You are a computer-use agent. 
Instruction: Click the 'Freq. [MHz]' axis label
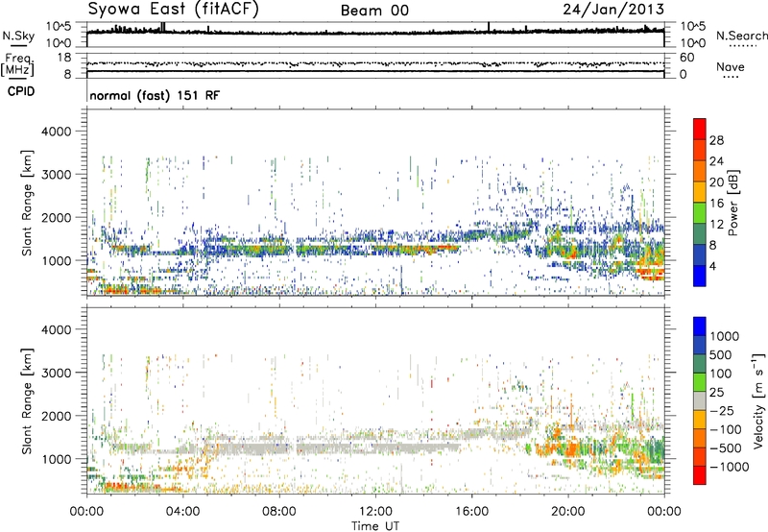[x=18, y=64]
